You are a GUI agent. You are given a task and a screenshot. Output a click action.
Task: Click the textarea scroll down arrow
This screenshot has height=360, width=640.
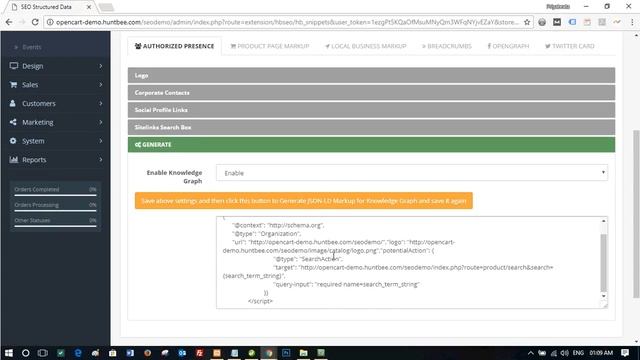(x=604, y=296)
